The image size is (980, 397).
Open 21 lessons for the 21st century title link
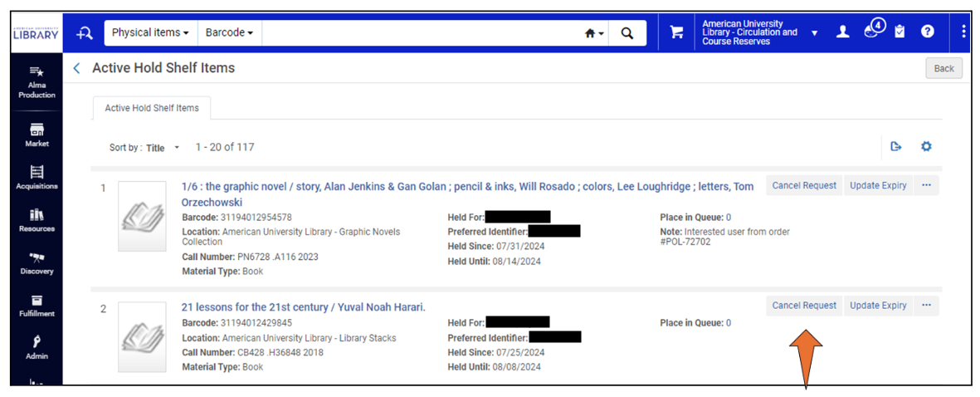[303, 307]
